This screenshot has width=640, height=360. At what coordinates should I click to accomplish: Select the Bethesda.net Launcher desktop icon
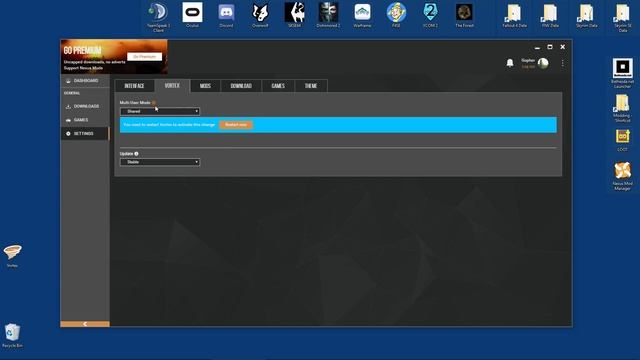click(622, 73)
